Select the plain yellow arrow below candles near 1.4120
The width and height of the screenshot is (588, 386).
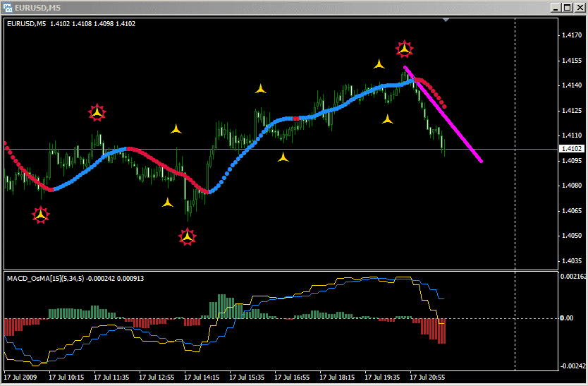tap(387, 119)
